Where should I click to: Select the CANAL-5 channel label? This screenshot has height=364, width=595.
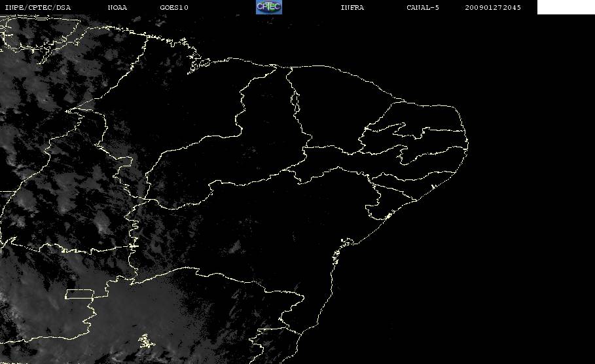[423, 7]
